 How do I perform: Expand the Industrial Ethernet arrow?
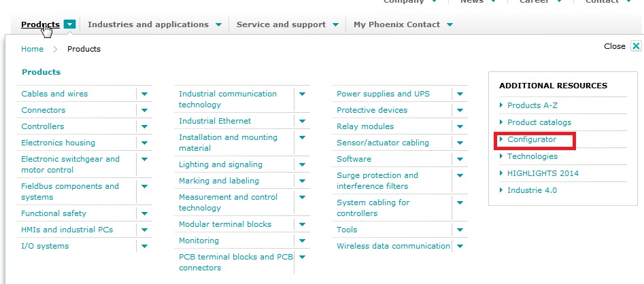[x=303, y=121]
